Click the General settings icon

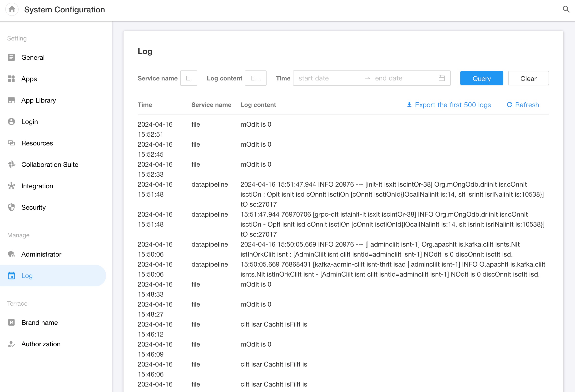point(11,57)
